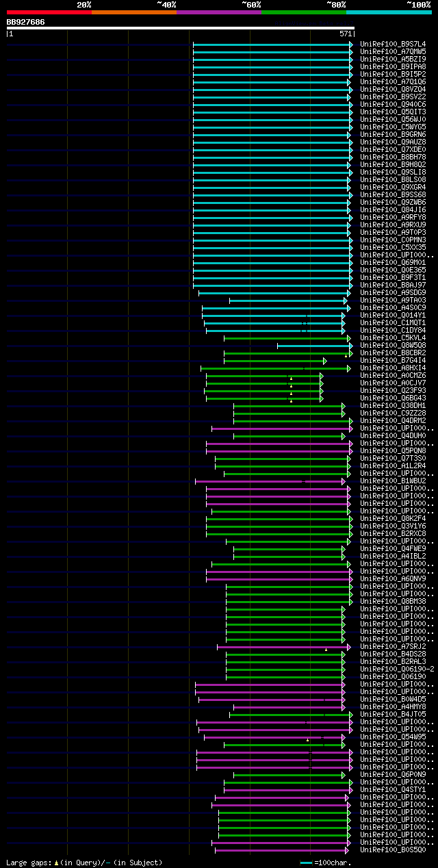
Task: Click the cyan alignment arrow for Q8W5Q8
Action: [x=314, y=346]
